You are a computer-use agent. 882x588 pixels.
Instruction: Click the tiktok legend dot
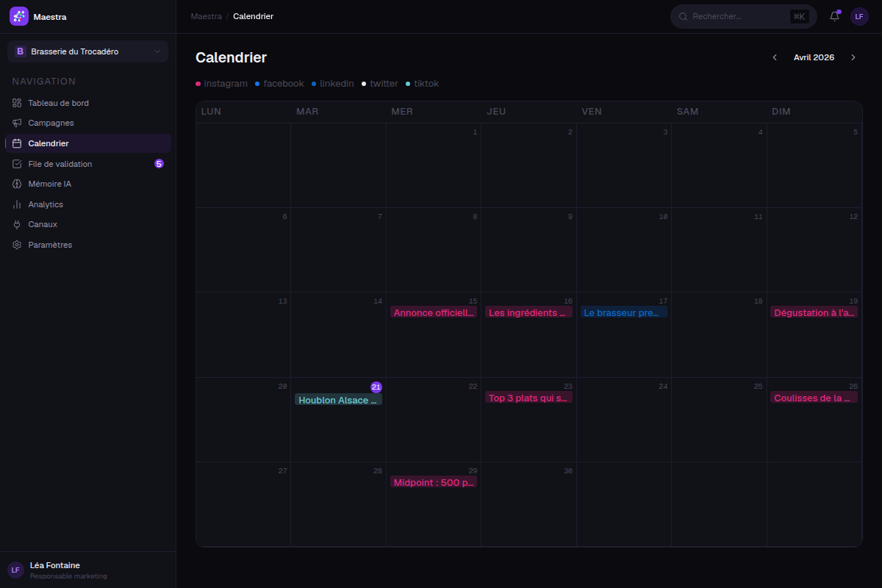click(408, 84)
